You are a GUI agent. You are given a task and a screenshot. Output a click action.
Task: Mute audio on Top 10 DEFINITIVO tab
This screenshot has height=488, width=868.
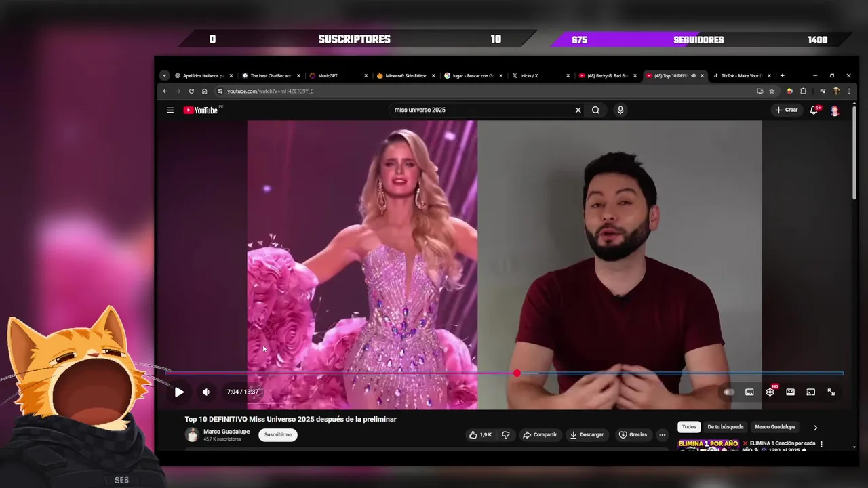point(693,75)
